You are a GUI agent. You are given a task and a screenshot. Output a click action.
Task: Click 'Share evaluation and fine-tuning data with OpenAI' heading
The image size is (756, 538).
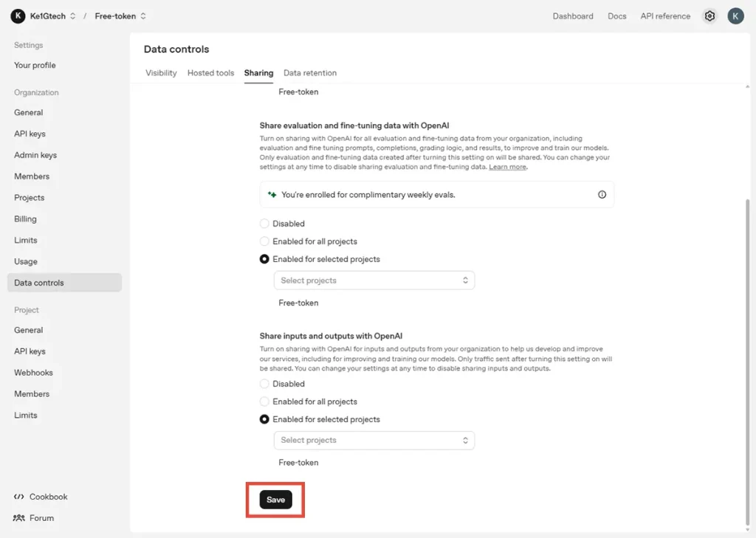[x=354, y=125]
